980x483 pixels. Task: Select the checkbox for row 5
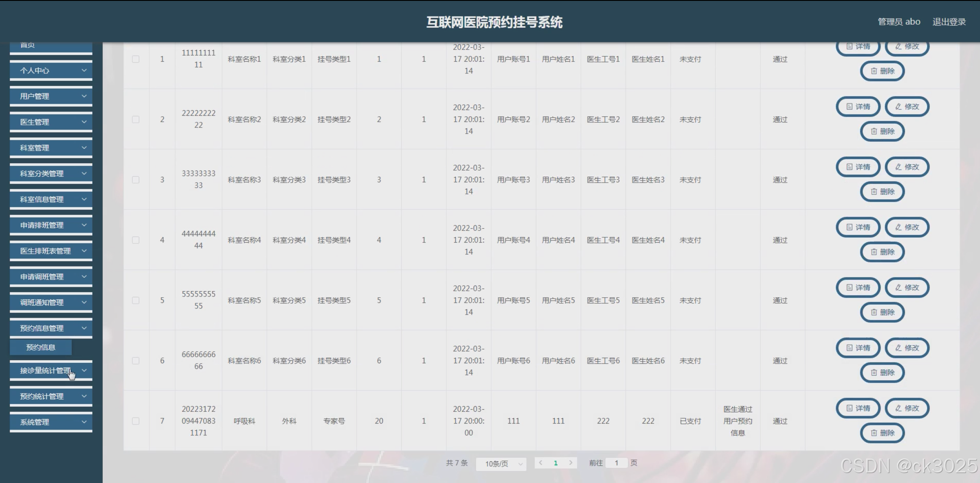(136, 300)
